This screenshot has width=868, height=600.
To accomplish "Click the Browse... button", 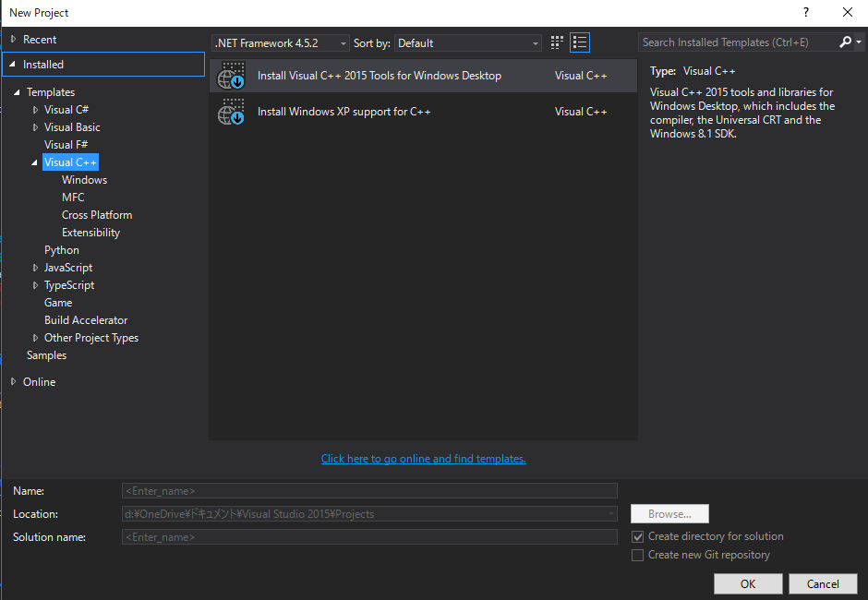I will [x=669, y=513].
